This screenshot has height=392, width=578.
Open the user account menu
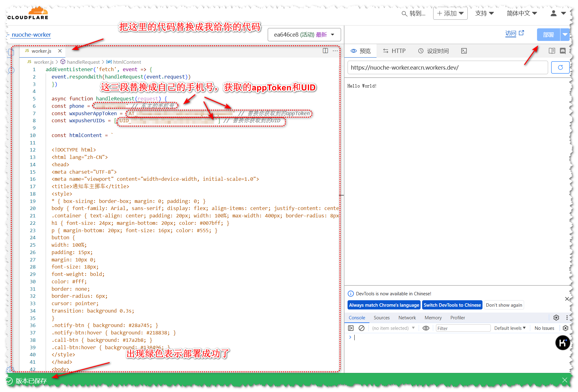[x=558, y=13]
